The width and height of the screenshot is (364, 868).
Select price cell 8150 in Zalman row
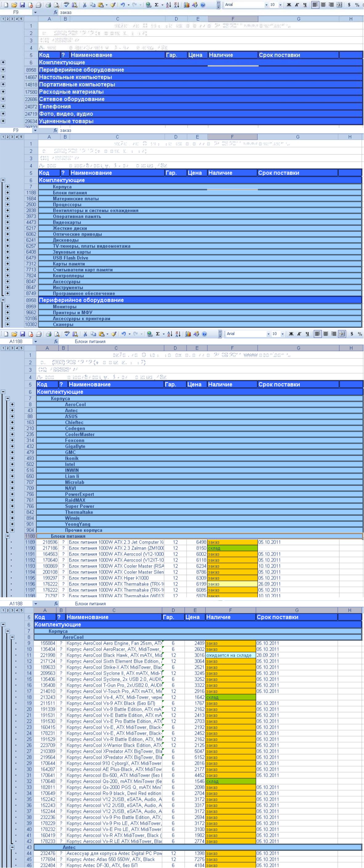point(197,548)
